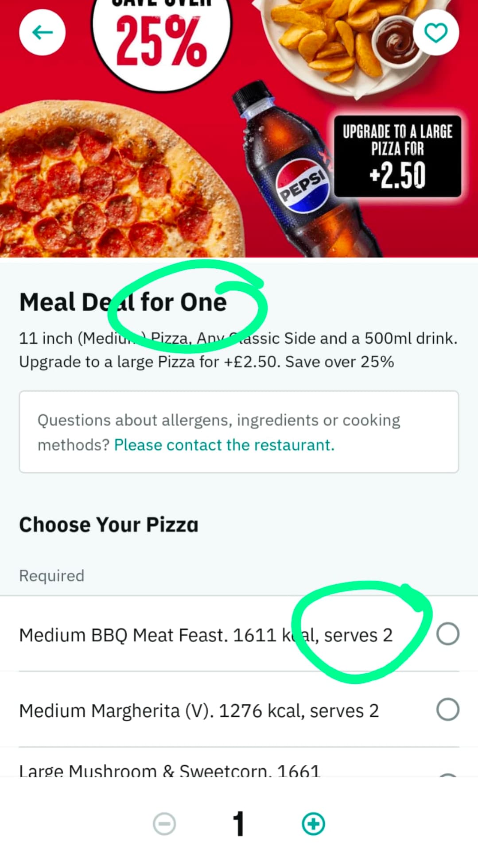Increase quantity with the plus icon
The width and height of the screenshot is (478, 868).
pos(313,824)
